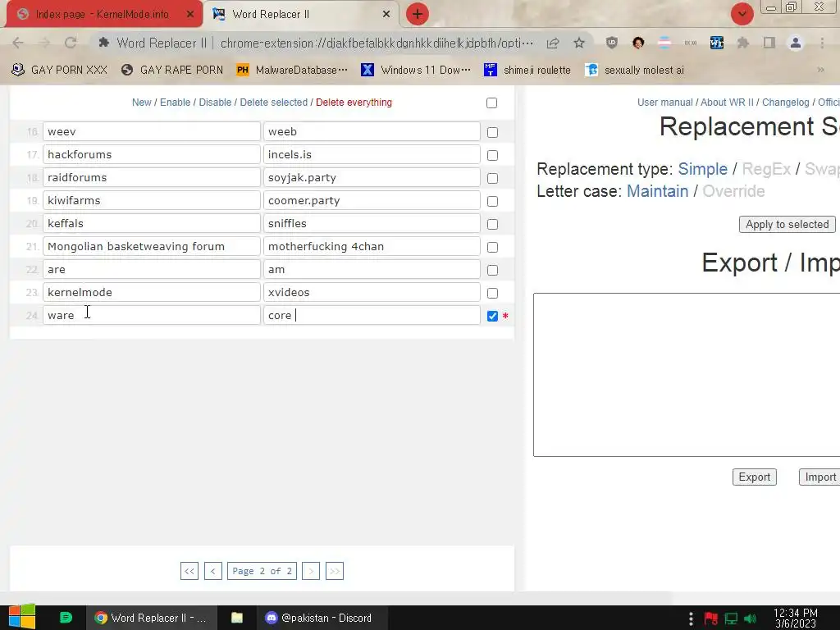840x630 pixels.
Task: Reload the Word Replacer II page
Action: [71, 43]
